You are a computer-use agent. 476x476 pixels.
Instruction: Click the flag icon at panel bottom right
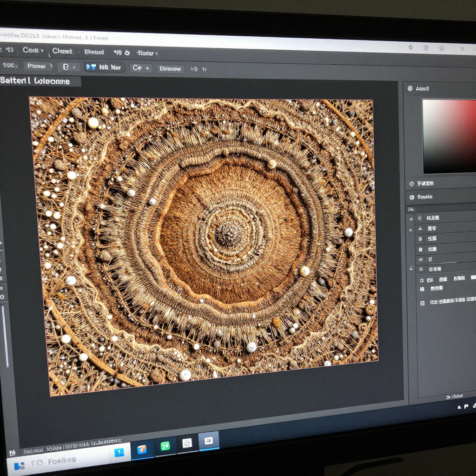pyautogui.click(x=466, y=406)
